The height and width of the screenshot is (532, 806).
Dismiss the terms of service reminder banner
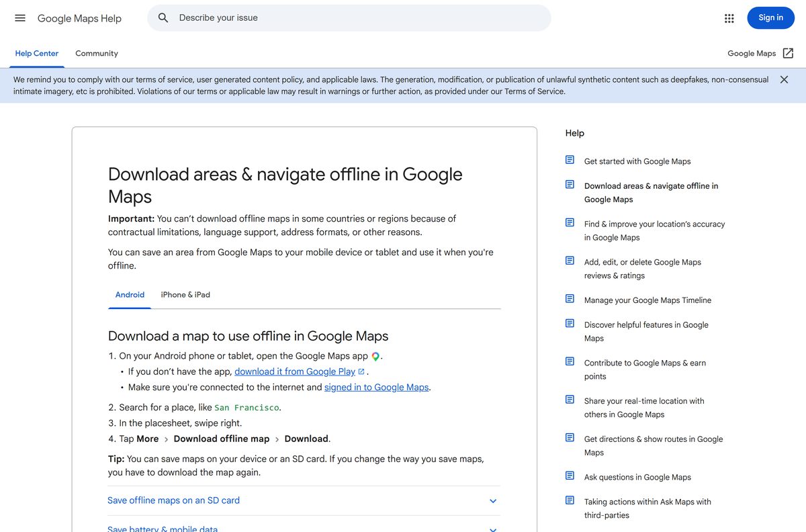point(784,79)
